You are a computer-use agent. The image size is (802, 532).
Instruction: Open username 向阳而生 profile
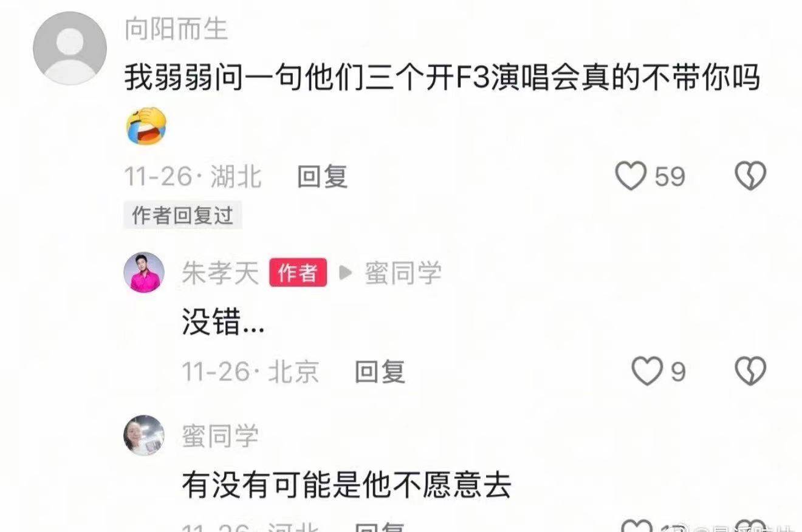(176, 29)
